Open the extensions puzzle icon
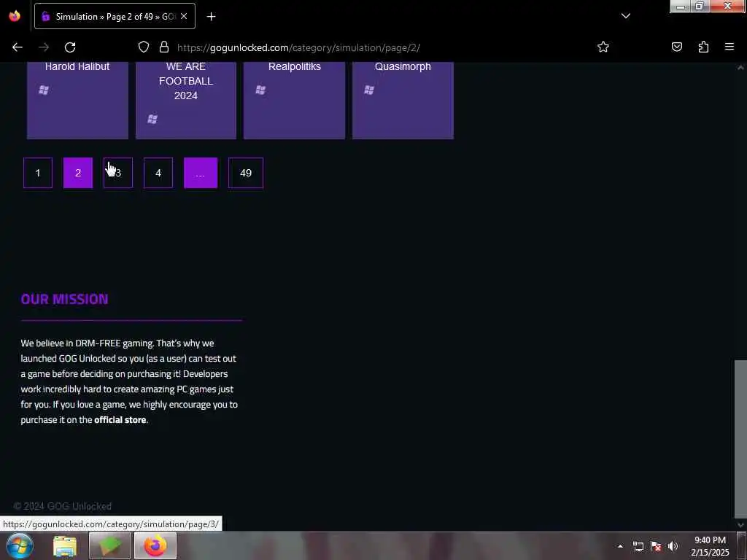The width and height of the screenshot is (747, 560). 703,47
